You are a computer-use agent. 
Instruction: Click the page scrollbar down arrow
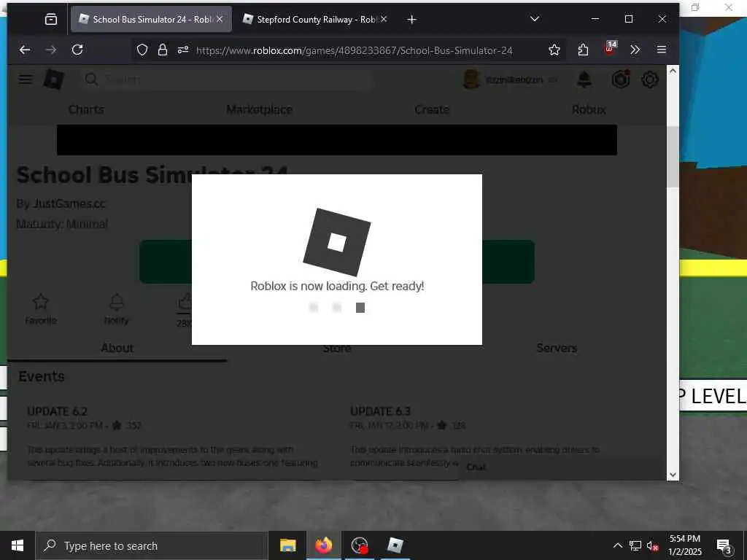[x=673, y=474]
